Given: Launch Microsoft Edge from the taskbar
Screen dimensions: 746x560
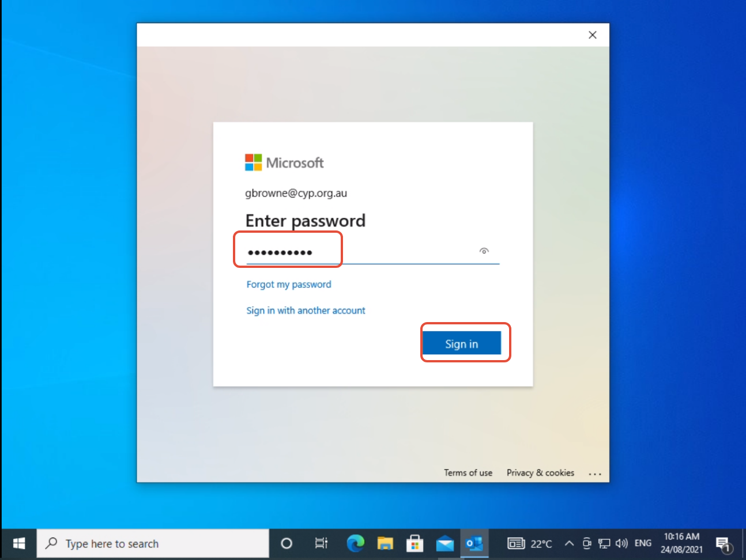Looking at the screenshot, I should tap(355, 544).
